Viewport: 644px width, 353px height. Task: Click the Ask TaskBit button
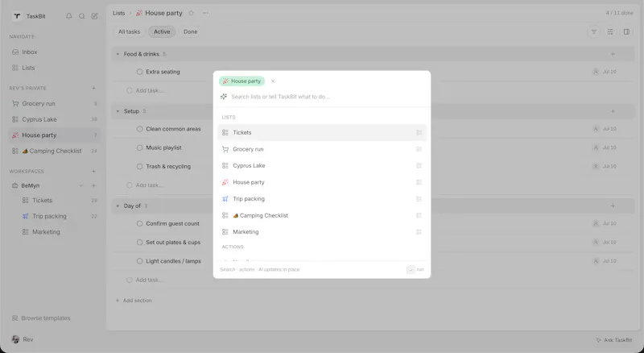point(614,340)
